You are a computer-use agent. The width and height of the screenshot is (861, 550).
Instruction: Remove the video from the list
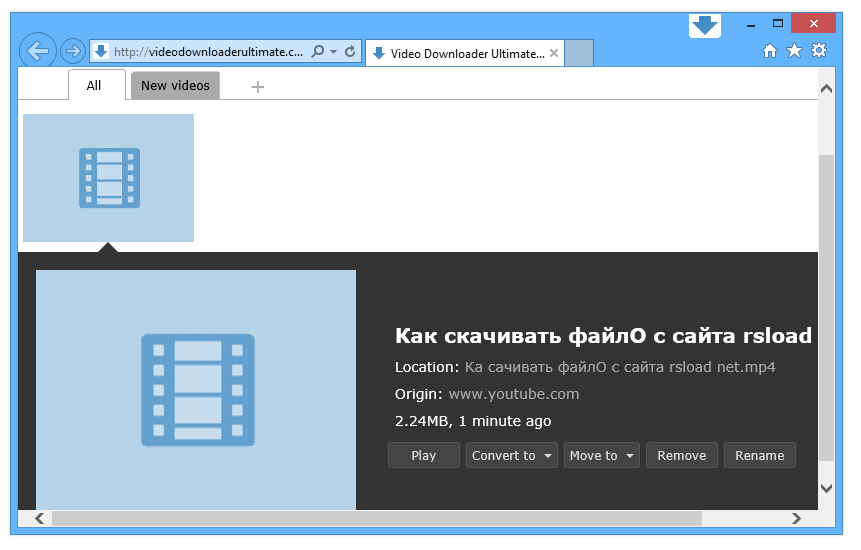(681, 456)
